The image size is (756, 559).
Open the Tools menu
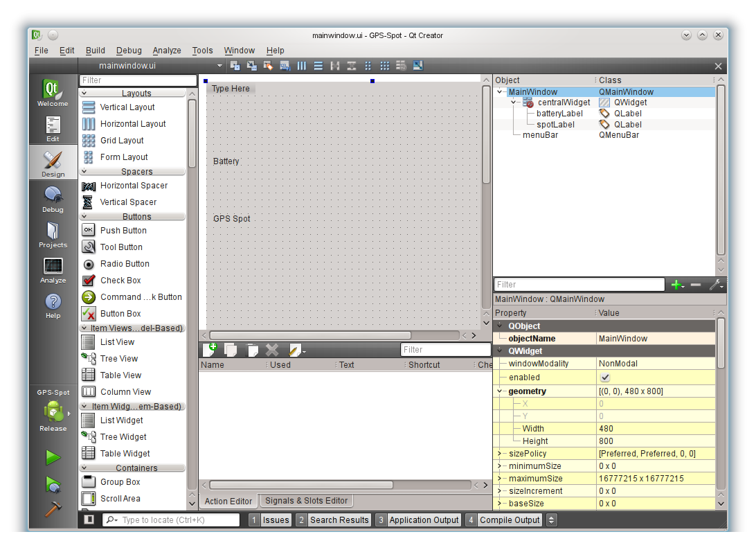tap(202, 50)
